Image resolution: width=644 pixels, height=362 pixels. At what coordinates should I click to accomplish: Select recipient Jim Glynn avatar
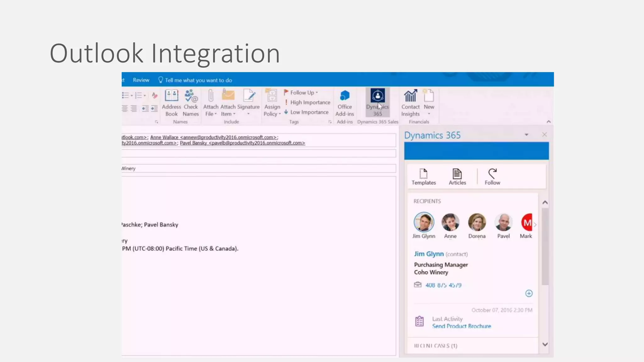(424, 222)
